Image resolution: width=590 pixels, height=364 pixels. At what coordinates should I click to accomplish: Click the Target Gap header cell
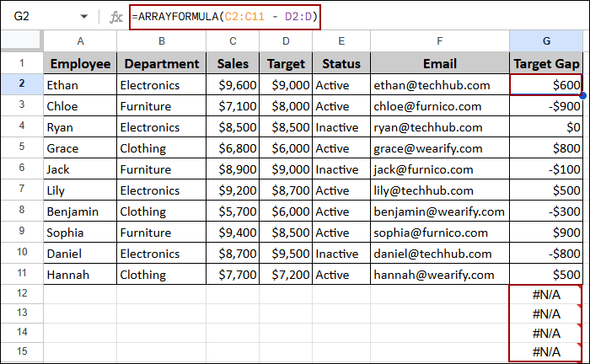pyautogui.click(x=546, y=63)
